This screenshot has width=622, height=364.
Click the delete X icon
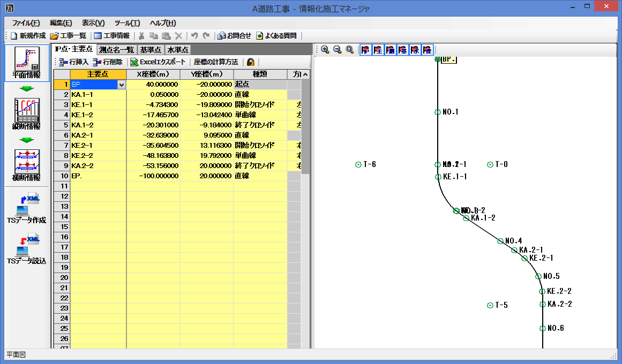point(178,36)
